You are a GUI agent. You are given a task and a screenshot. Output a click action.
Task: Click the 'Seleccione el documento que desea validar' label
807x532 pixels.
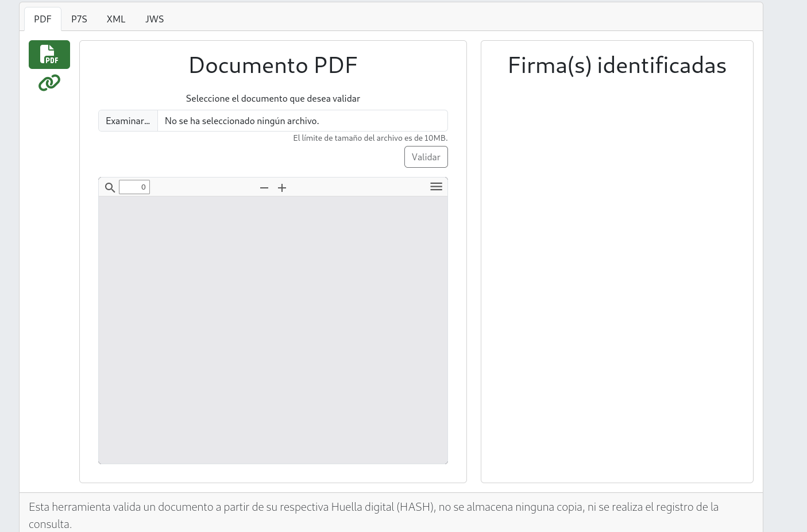(273, 99)
